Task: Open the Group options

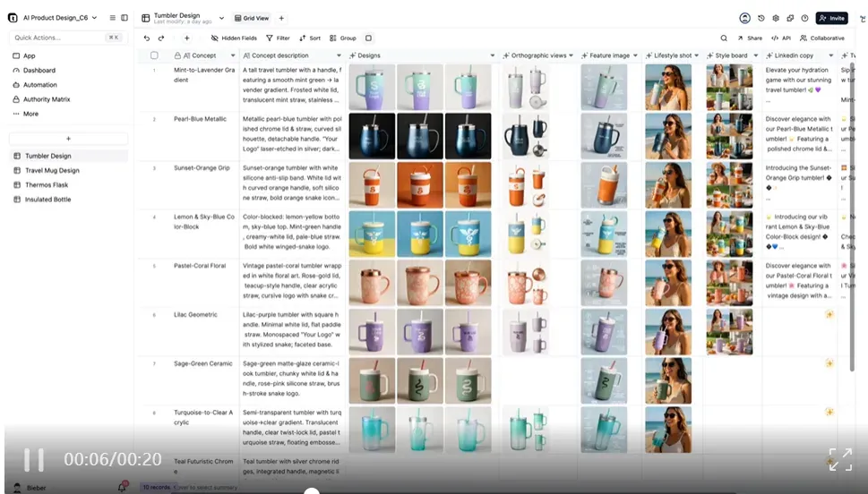Action: 343,38
